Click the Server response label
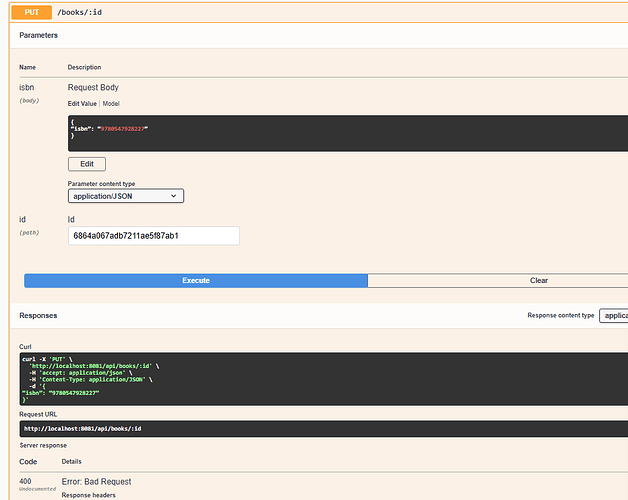The width and height of the screenshot is (628, 500). pos(43,446)
